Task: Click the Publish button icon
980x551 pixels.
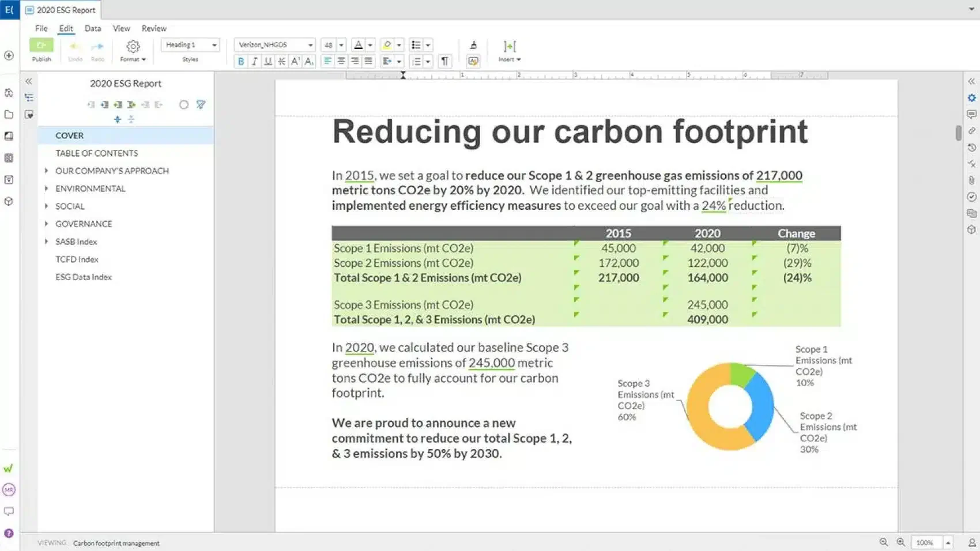Action: pyautogui.click(x=42, y=45)
